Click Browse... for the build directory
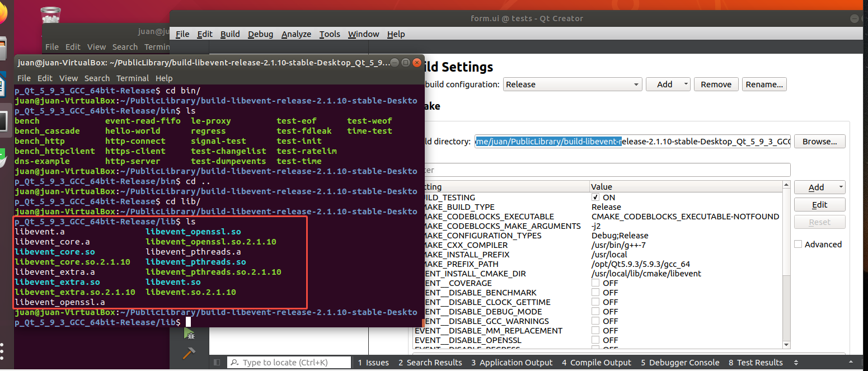Image resolution: width=868 pixels, height=371 pixels. point(819,142)
